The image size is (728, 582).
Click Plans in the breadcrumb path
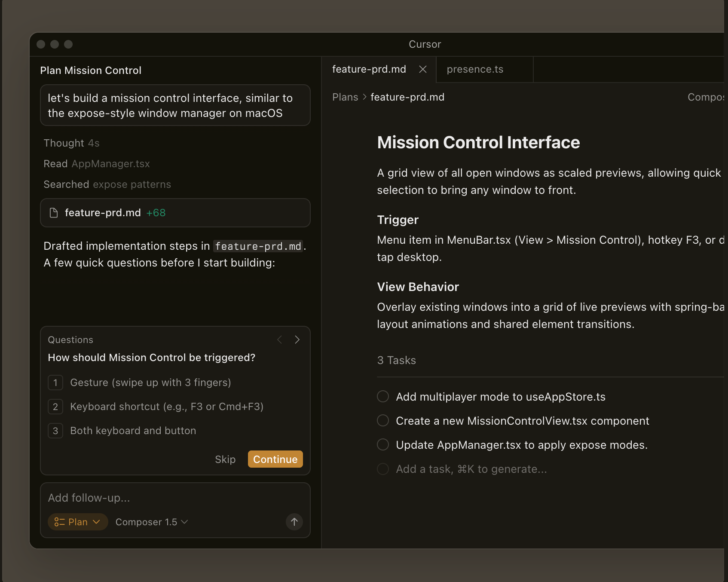pos(345,97)
